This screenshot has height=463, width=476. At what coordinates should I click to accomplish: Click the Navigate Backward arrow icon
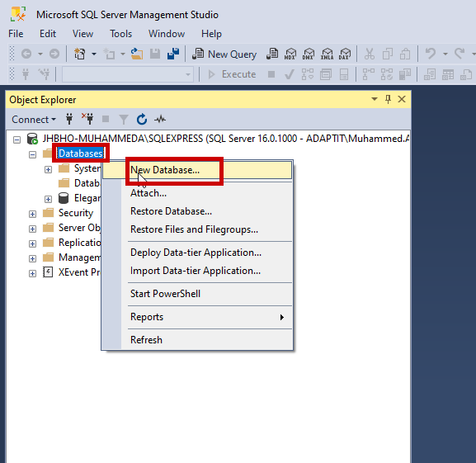point(26,54)
